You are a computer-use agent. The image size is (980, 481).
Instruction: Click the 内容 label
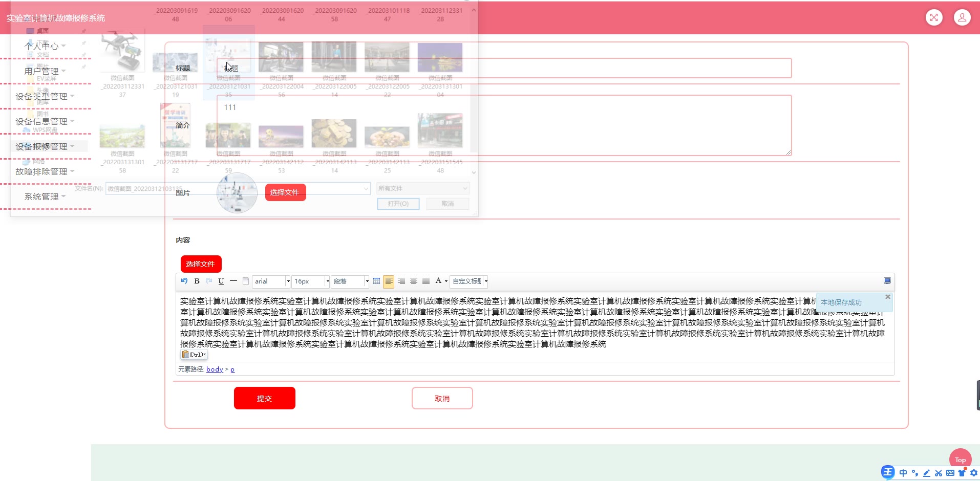click(183, 240)
